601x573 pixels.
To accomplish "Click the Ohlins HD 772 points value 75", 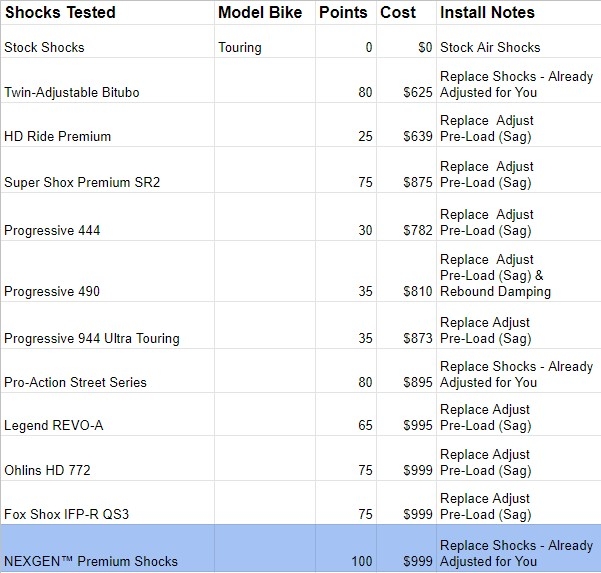I will 346,458.
